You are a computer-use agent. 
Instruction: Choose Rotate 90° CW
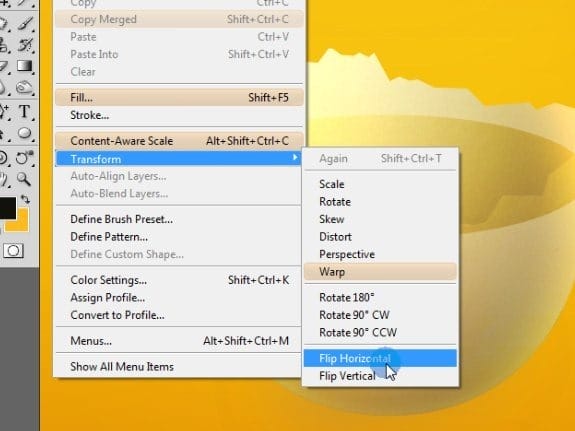click(x=380, y=315)
